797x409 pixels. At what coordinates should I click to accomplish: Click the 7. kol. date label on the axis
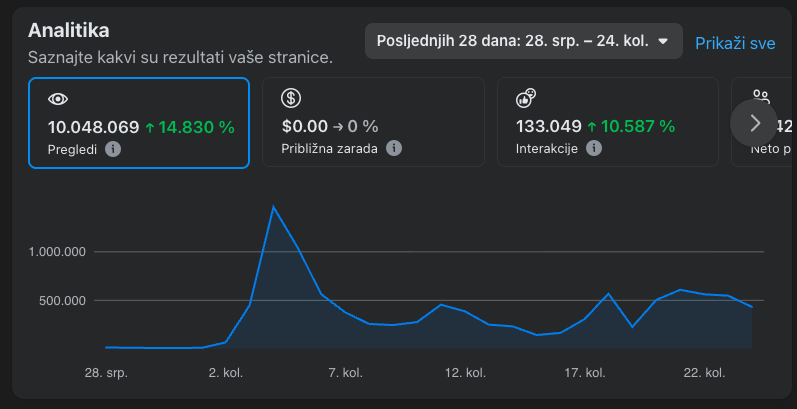[345, 373]
